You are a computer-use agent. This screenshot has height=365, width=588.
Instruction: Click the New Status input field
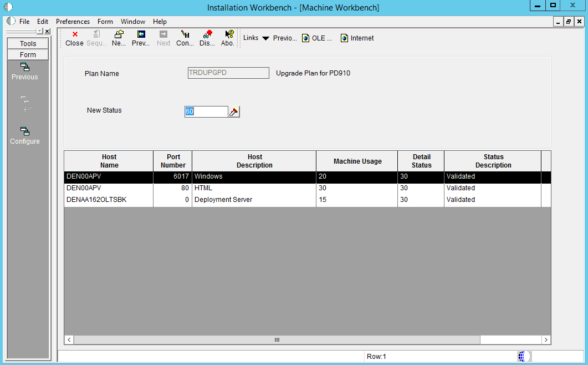(x=206, y=111)
